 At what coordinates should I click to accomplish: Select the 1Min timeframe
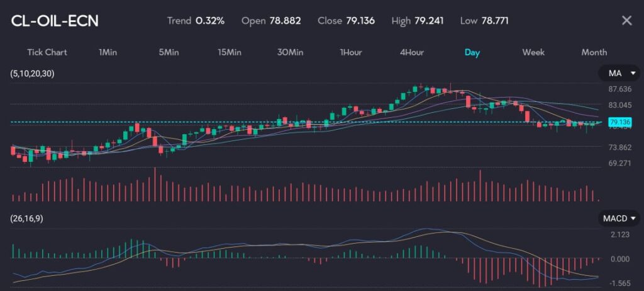click(x=108, y=52)
